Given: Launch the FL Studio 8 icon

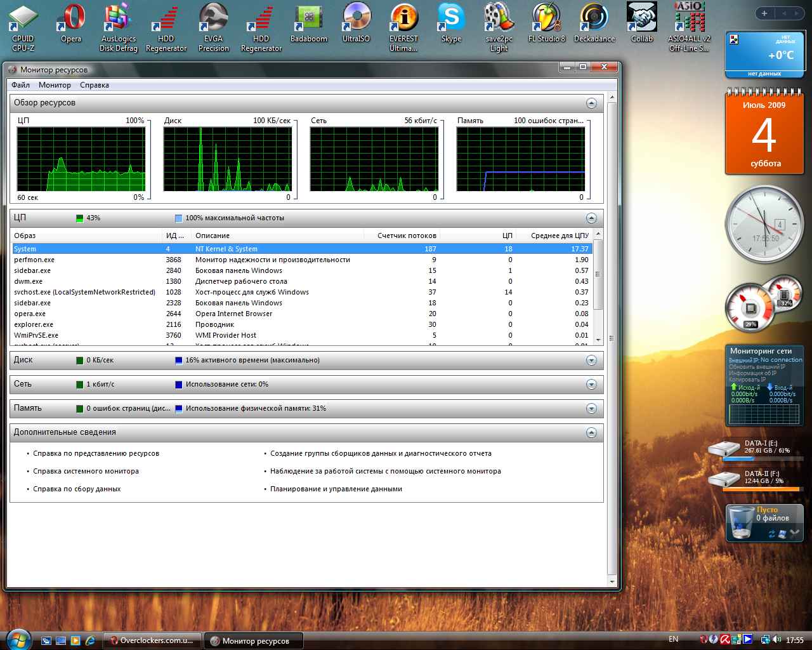Looking at the screenshot, I should point(546,23).
